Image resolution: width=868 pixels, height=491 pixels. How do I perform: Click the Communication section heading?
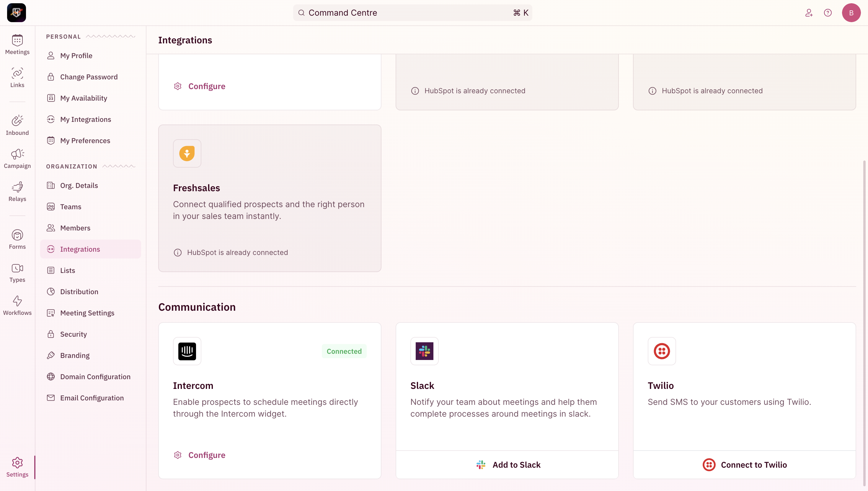click(197, 307)
